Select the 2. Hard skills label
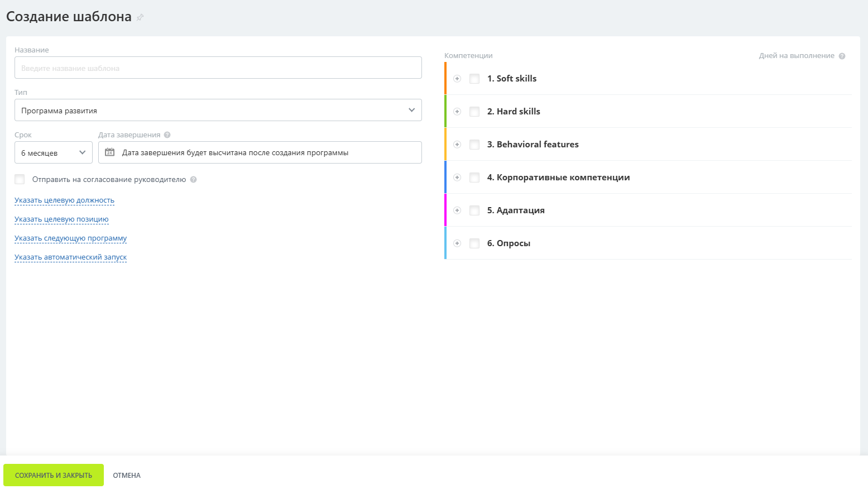868x489 pixels. point(514,112)
